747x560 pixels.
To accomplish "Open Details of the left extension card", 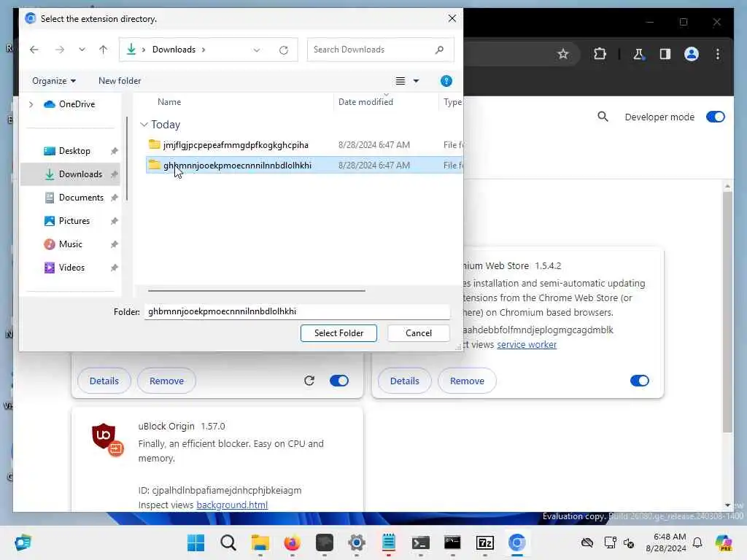I will click(104, 381).
